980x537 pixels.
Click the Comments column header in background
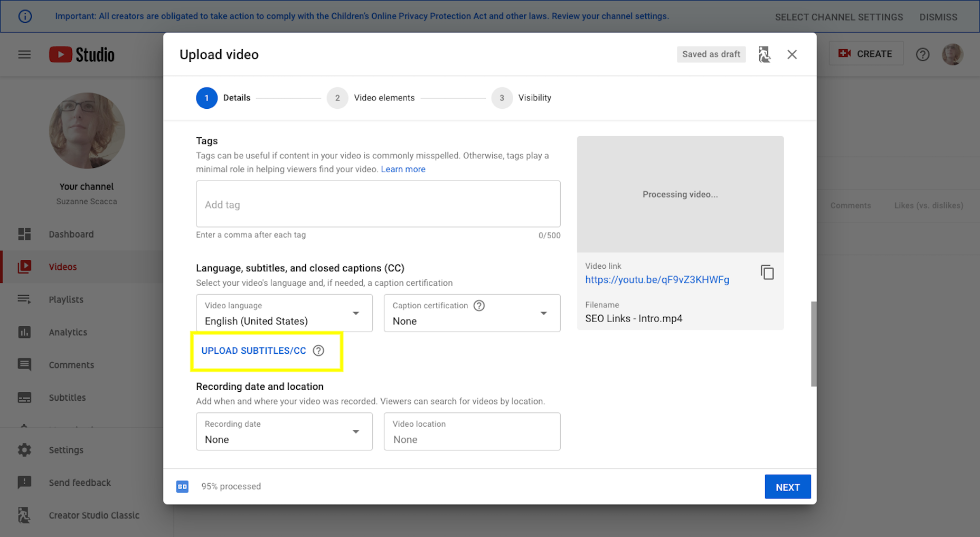851,205
